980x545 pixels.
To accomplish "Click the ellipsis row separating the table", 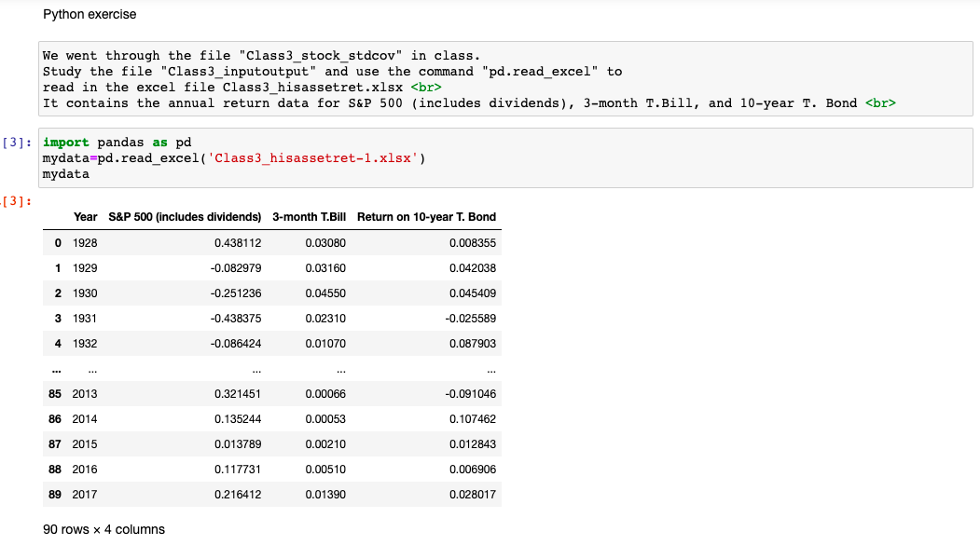I will (56, 368).
